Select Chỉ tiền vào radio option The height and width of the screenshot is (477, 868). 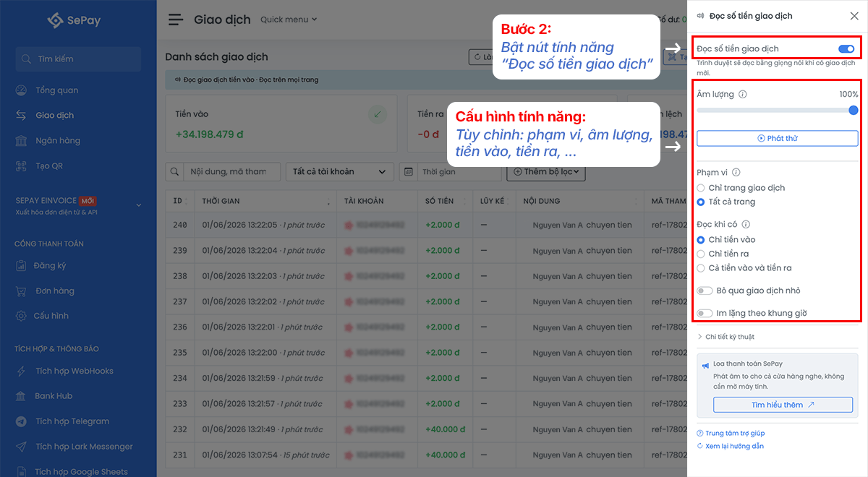point(700,239)
